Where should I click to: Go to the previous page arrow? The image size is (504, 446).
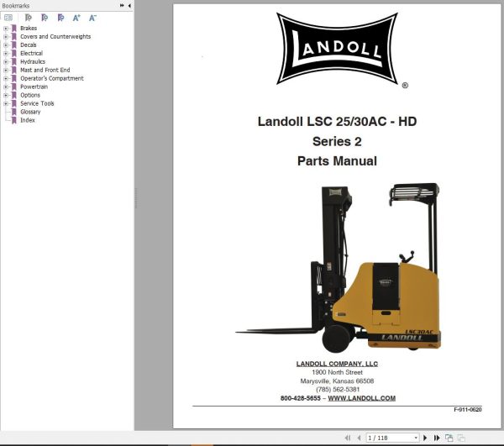point(359,438)
